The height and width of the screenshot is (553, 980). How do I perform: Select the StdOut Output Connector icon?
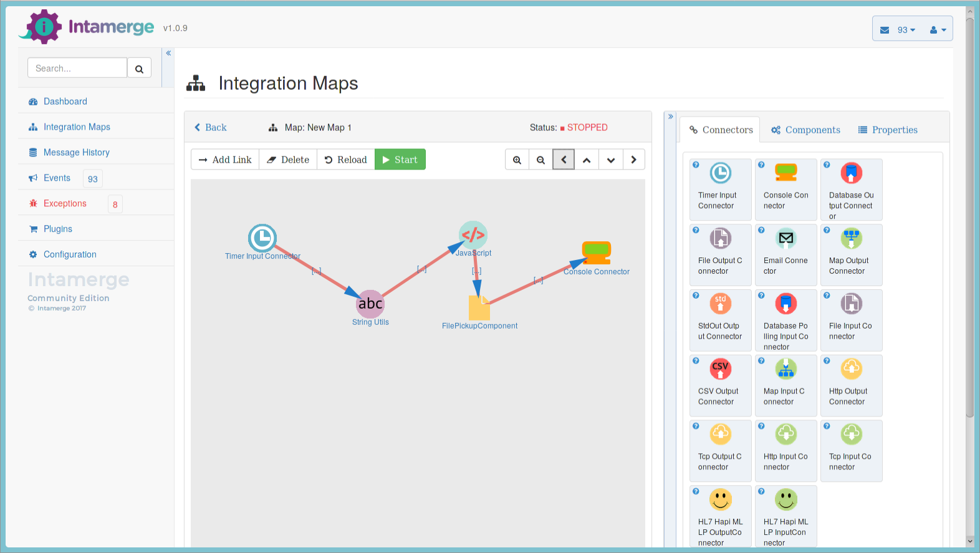721,304
